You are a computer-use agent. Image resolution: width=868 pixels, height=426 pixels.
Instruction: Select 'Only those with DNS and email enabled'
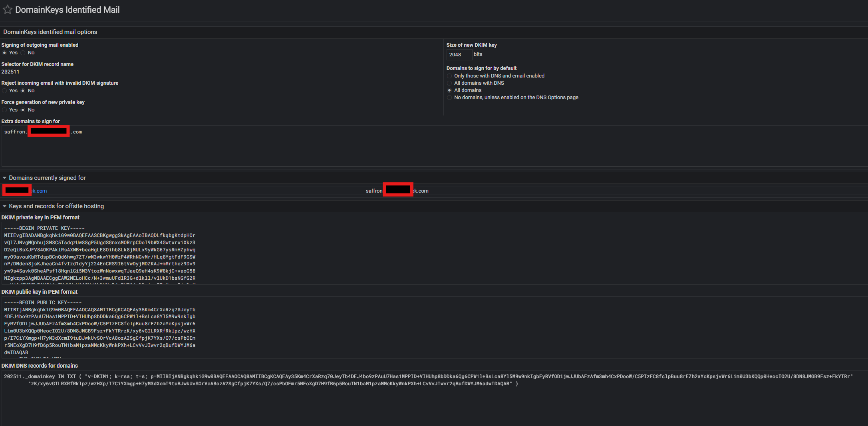pos(449,76)
